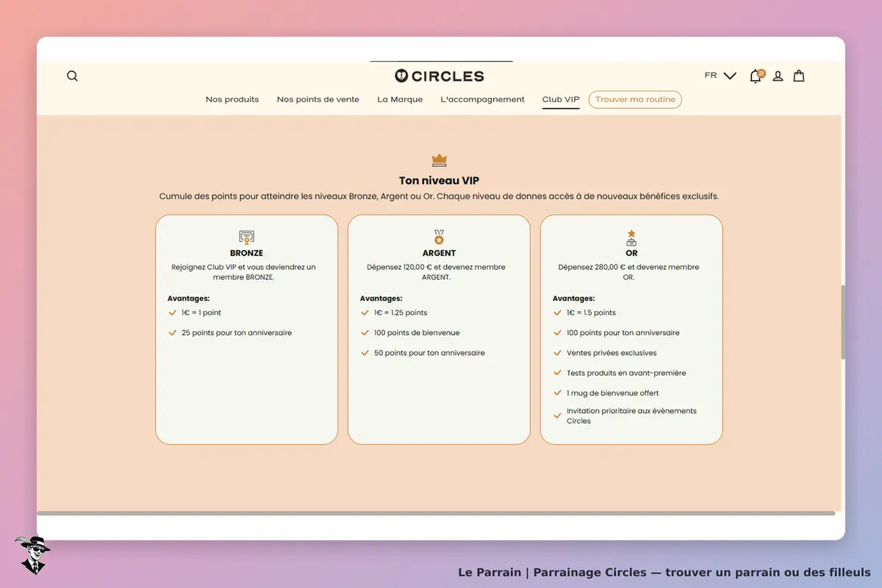Open the user account icon
Viewport: 882px width, 588px height.
pos(778,76)
